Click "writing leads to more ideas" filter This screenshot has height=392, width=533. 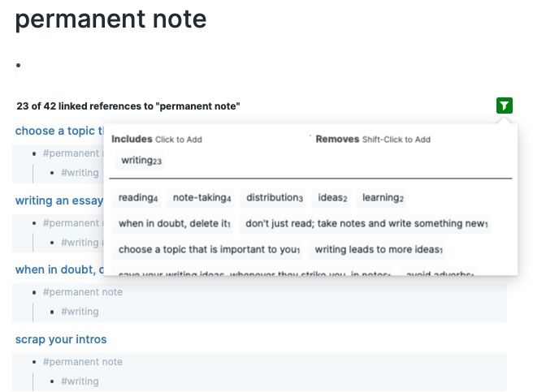point(379,250)
